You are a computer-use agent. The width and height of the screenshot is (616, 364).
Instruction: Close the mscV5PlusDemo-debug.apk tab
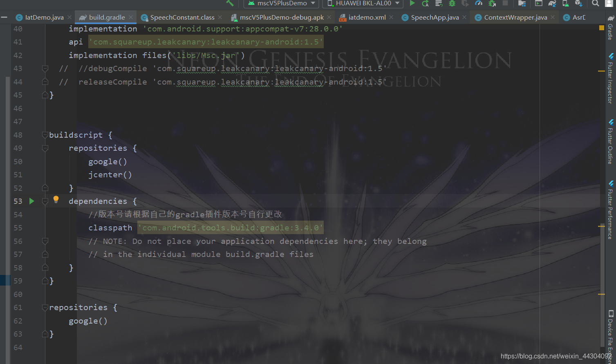[329, 17]
